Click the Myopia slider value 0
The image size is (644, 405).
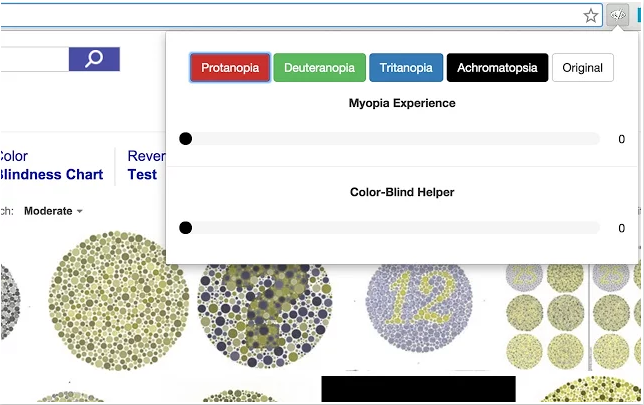[x=621, y=139]
